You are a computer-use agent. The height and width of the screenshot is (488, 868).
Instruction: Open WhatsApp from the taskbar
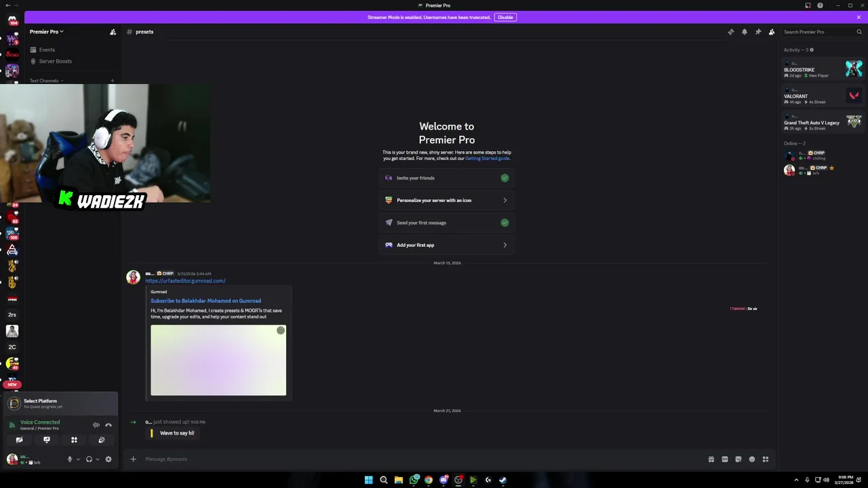[414, 480]
